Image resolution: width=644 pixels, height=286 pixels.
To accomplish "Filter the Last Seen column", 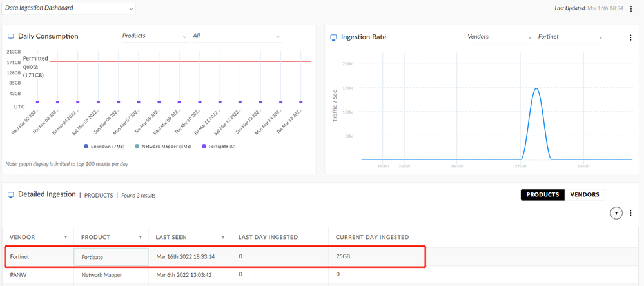I will (223, 237).
